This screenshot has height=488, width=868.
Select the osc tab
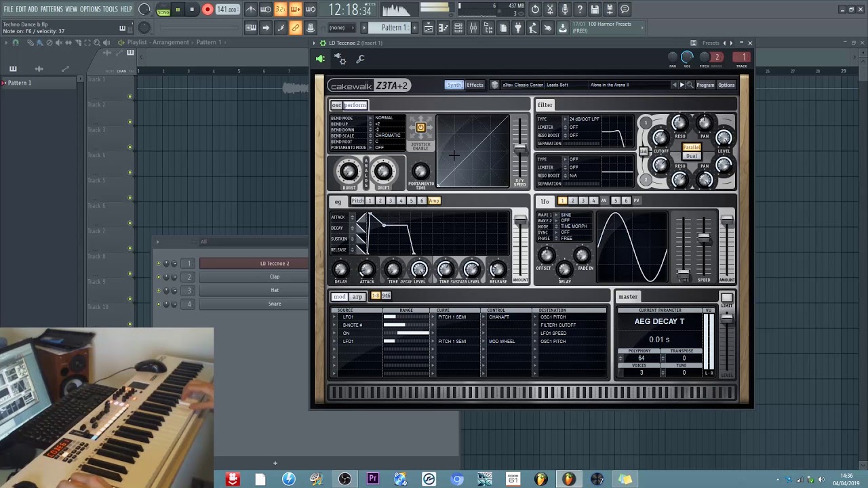[x=337, y=105]
